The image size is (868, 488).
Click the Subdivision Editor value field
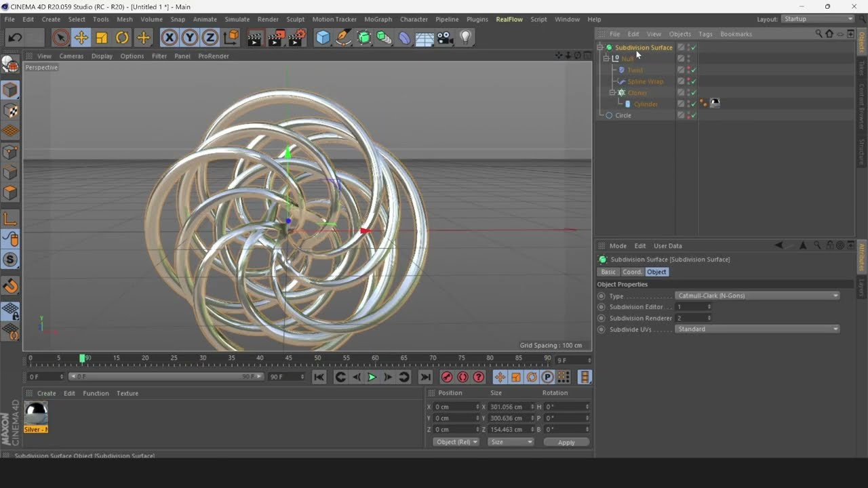[x=693, y=307]
